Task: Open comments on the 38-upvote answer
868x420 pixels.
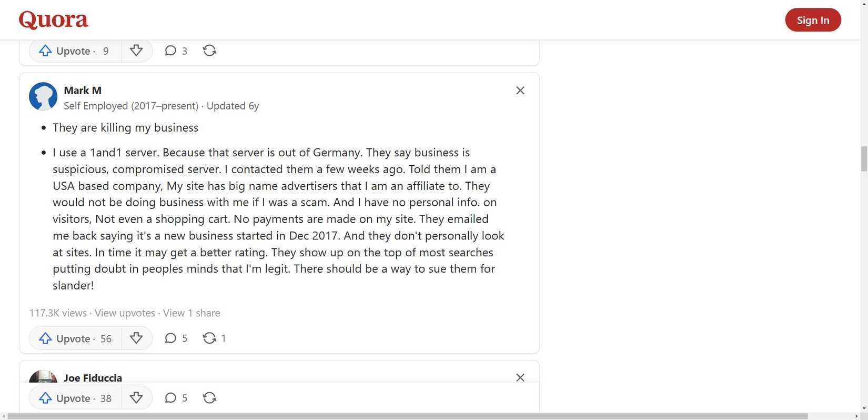Action: (x=176, y=398)
